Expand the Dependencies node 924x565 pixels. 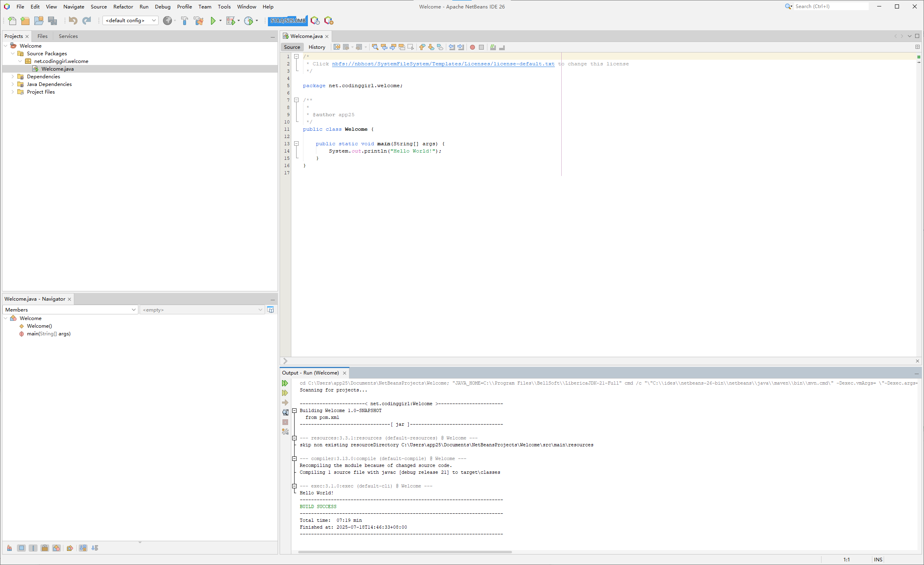13,76
